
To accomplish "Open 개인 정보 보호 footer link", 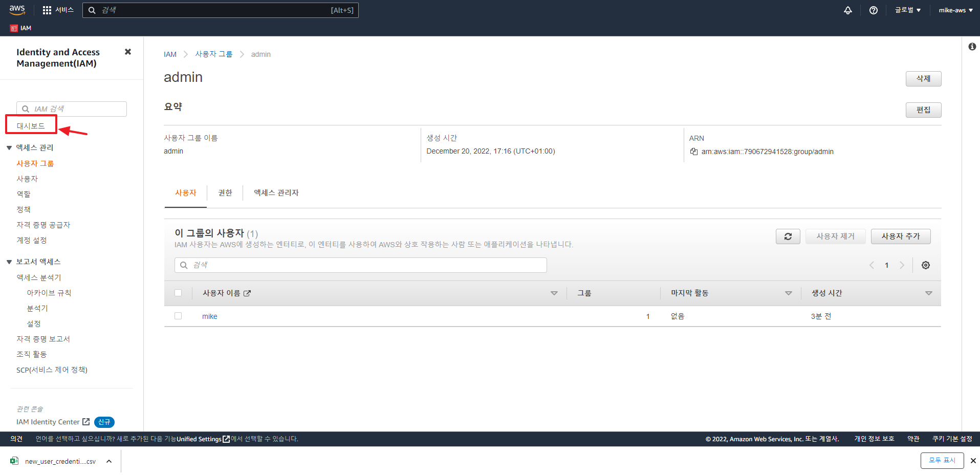I will tap(874, 439).
